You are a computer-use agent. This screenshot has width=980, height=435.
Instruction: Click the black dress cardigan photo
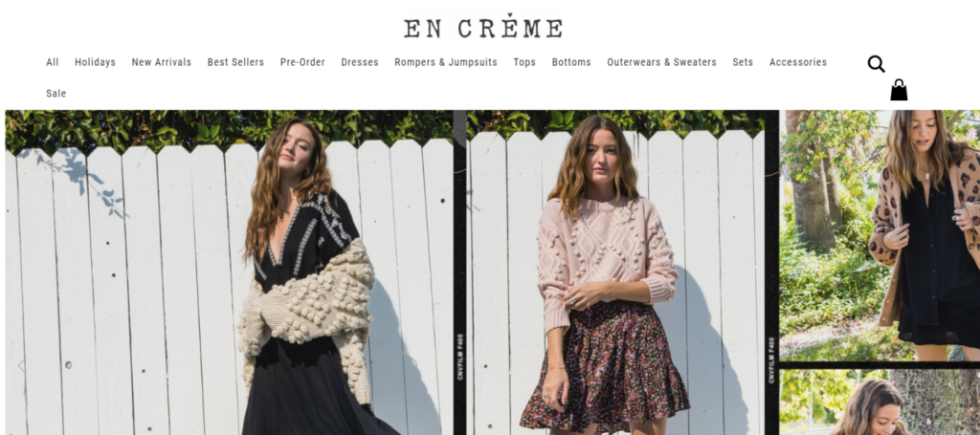click(x=229, y=272)
